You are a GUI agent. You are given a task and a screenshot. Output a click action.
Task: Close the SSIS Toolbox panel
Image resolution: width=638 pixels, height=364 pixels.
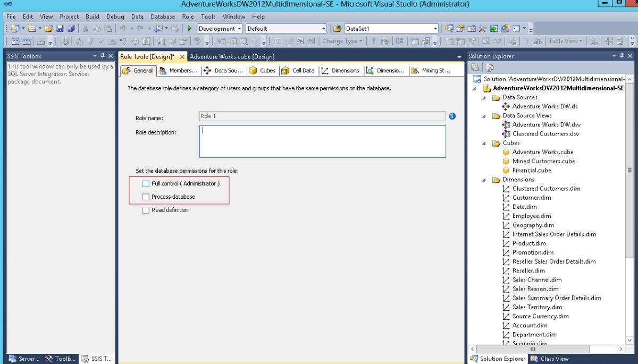(111, 56)
